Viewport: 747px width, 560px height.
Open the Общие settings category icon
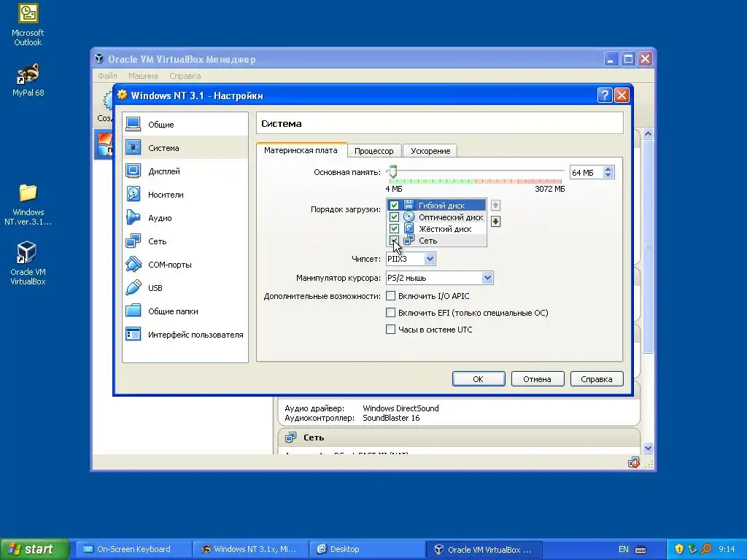tap(133, 124)
